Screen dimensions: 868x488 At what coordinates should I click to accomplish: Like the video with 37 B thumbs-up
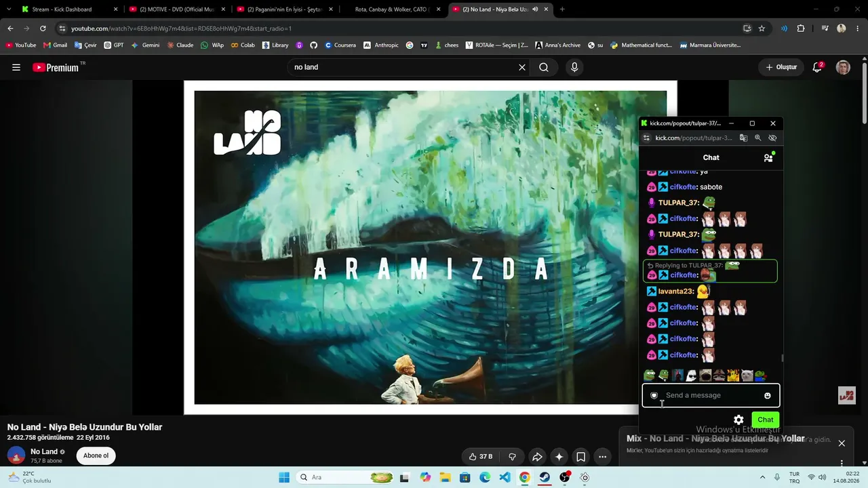pos(481,456)
